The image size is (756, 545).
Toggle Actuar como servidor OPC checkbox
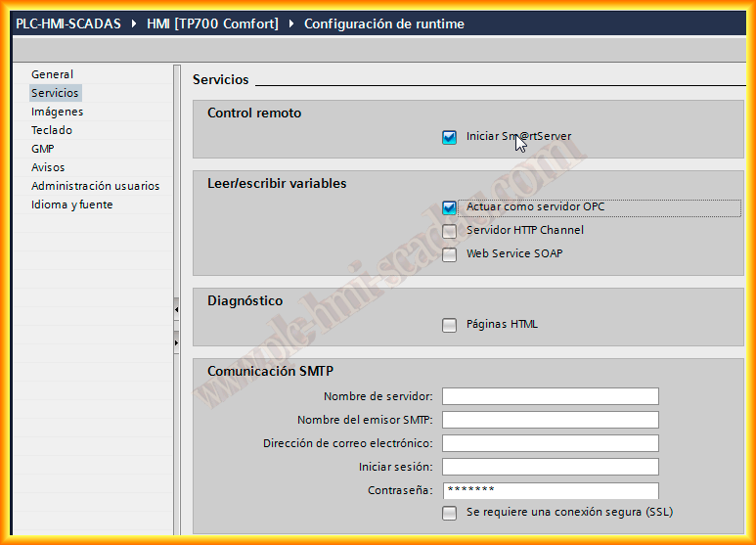click(449, 207)
